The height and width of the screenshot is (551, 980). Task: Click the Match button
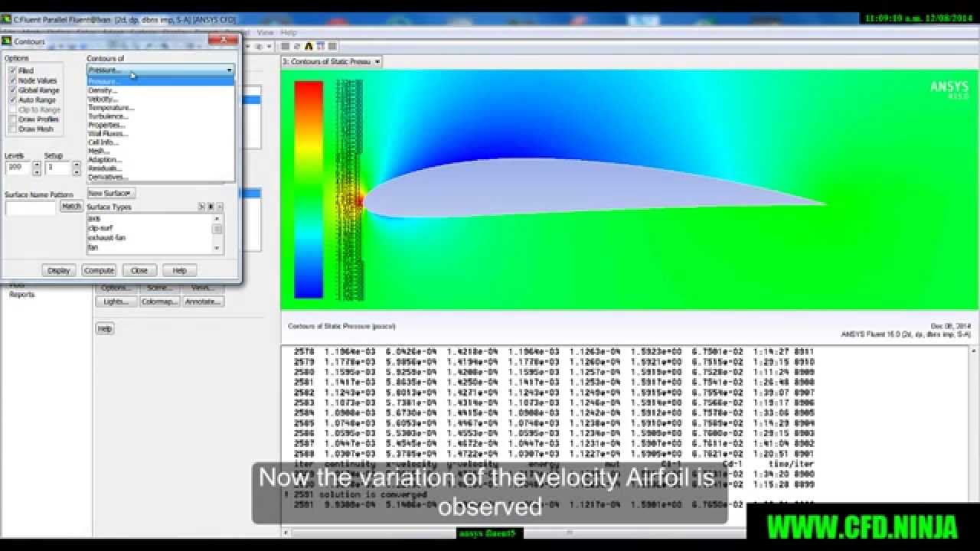[x=71, y=206]
